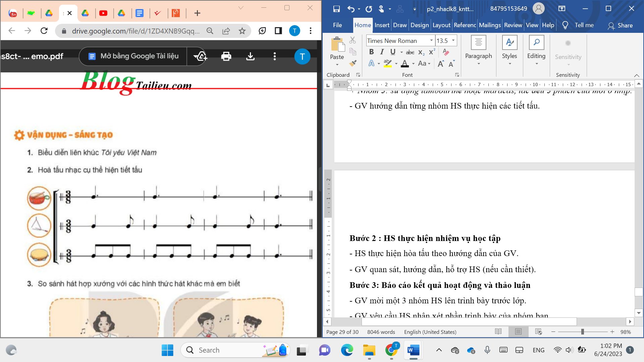This screenshot has width=644, height=362.
Task: Toggle Strikethrough formatting
Action: click(410, 52)
